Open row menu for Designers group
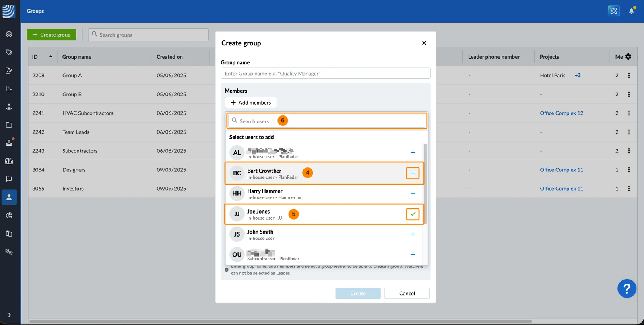The width and height of the screenshot is (644, 325). 629,170
